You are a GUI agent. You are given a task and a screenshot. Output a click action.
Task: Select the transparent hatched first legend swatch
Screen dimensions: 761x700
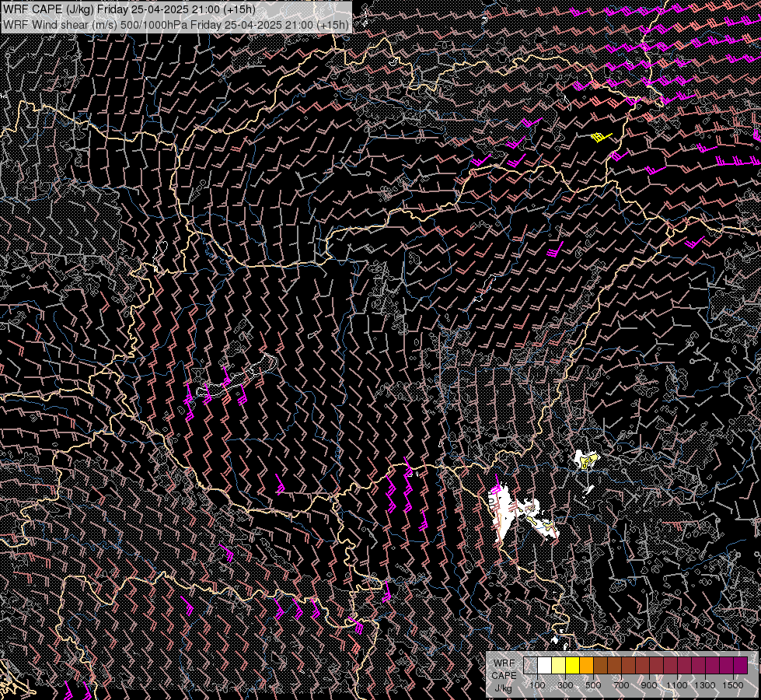[530, 666]
